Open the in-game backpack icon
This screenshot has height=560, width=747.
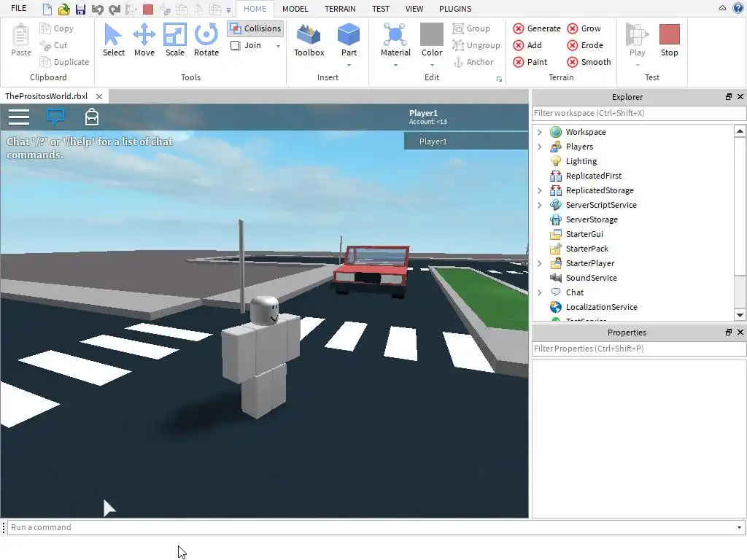pyautogui.click(x=91, y=117)
